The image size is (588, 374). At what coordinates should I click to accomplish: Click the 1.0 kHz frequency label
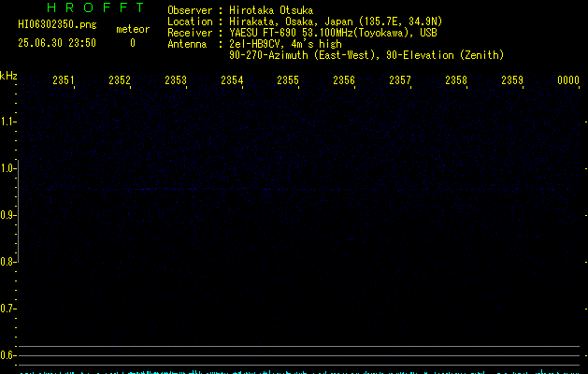point(7,168)
